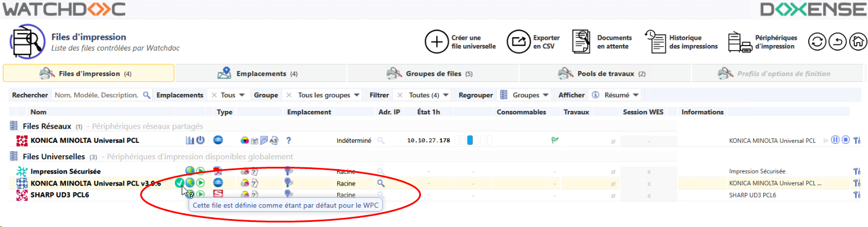
Task: Click PDF type icon on Impression Sécurisée row
Action: coord(218,171)
